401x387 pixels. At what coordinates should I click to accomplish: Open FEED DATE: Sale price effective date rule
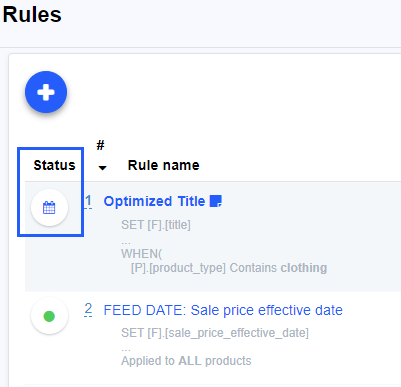[x=223, y=310]
